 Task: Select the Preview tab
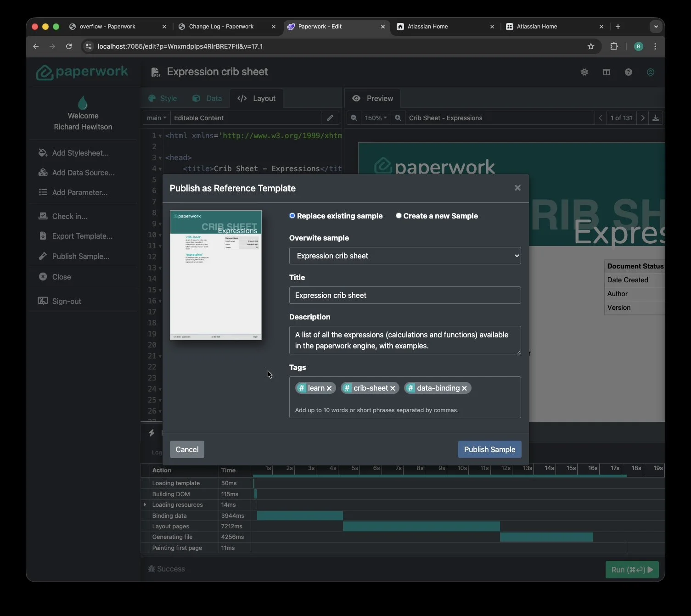pos(372,98)
